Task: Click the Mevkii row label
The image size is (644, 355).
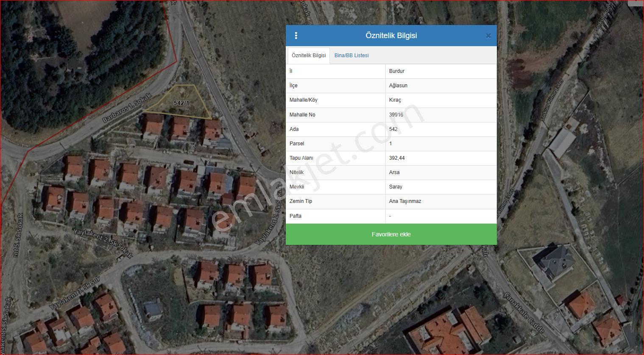Action: [x=297, y=187]
